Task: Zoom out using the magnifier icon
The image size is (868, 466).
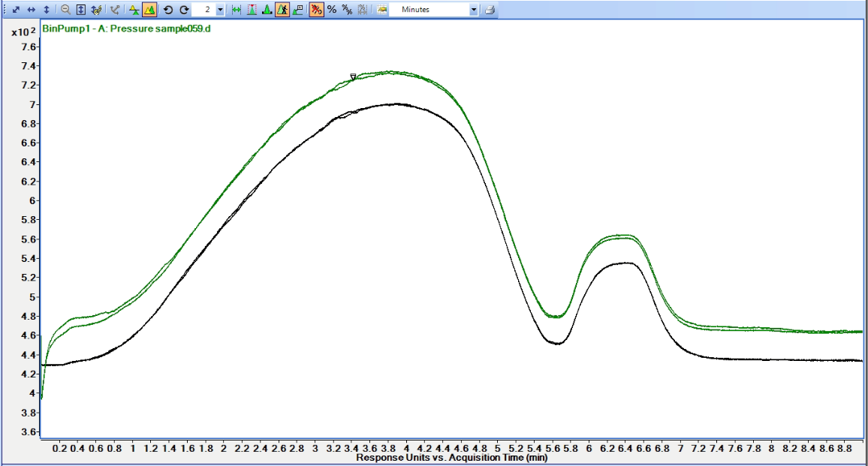Action: pyautogui.click(x=64, y=10)
